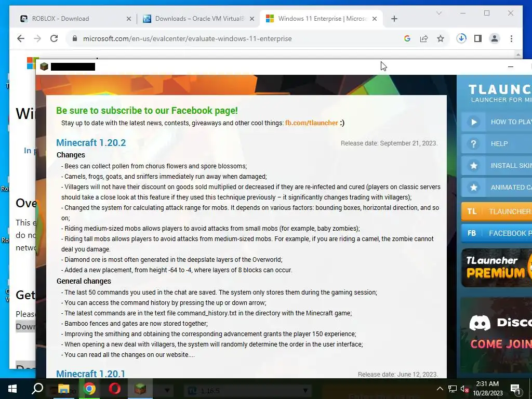The width and height of the screenshot is (532, 399).
Task: Click the Google icon in address bar
Action: [x=407, y=38]
